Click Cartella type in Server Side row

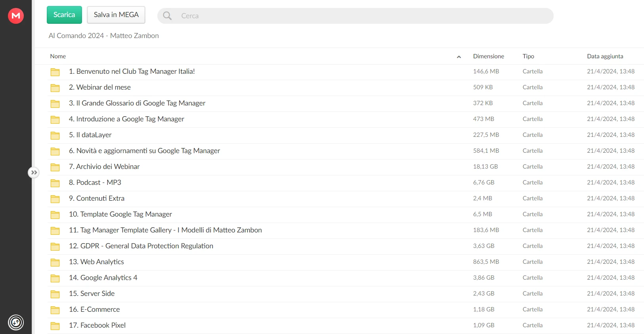pyautogui.click(x=533, y=294)
